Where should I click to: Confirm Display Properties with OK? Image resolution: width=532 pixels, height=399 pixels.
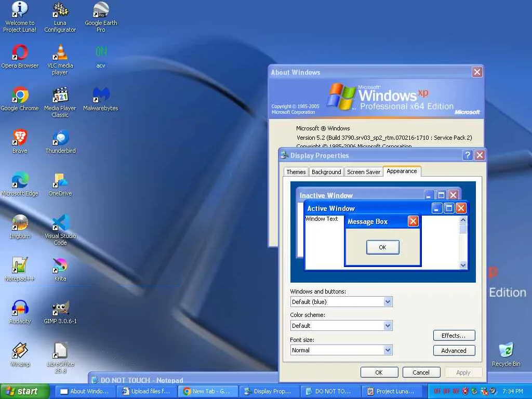[379, 373]
